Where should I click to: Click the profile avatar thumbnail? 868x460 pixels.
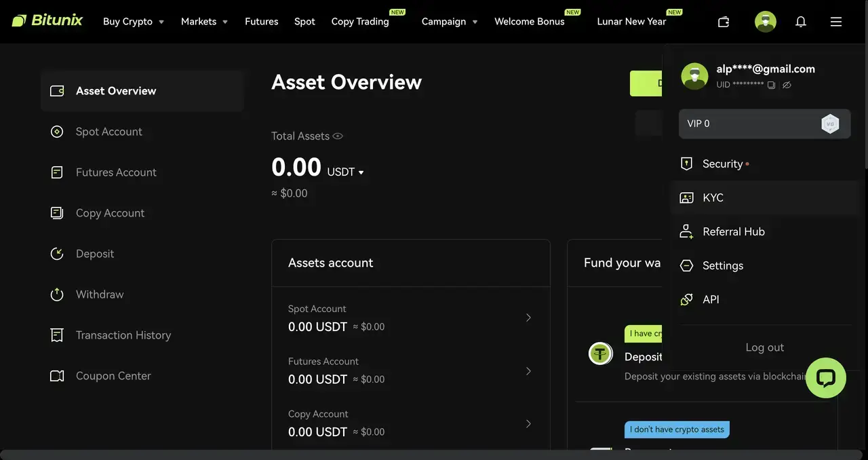click(x=765, y=21)
